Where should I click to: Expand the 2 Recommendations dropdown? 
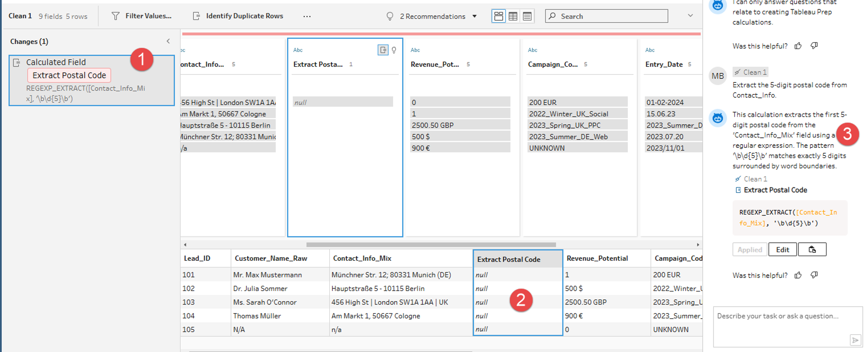coord(474,16)
